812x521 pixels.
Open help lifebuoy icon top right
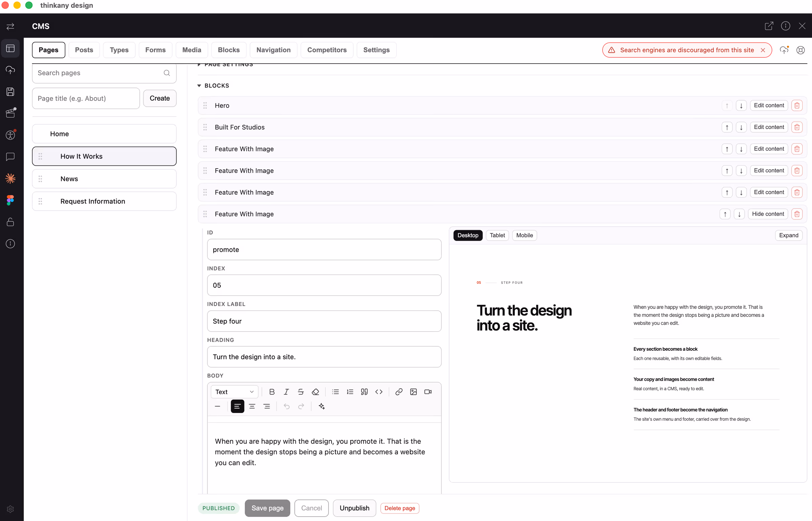point(800,50)
